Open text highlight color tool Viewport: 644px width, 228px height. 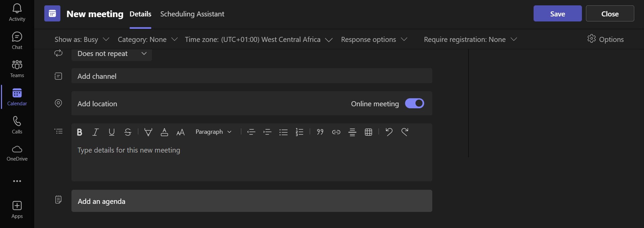point(148,132)
